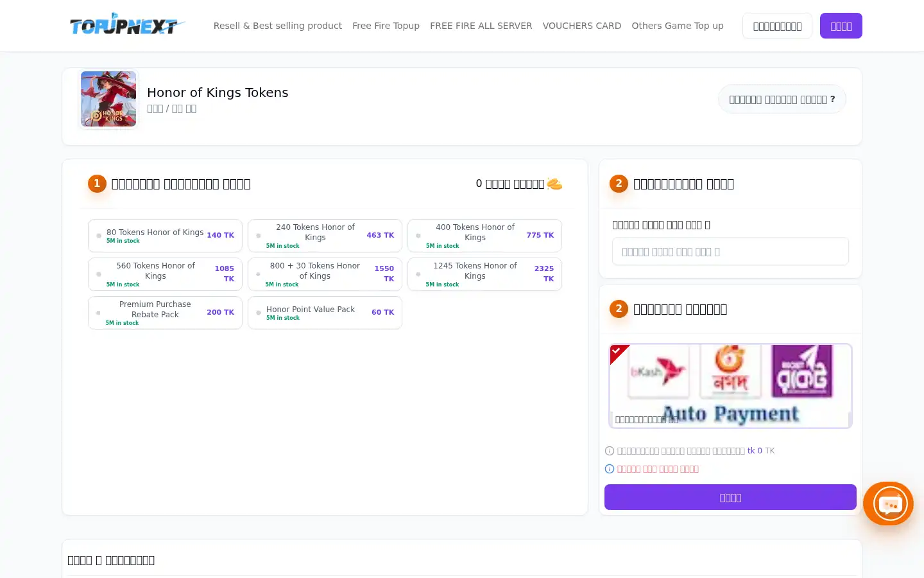Click the Honor of Kings Tokens heading
The height and width of the screenshot is (578, 924).
click(218, 92)
